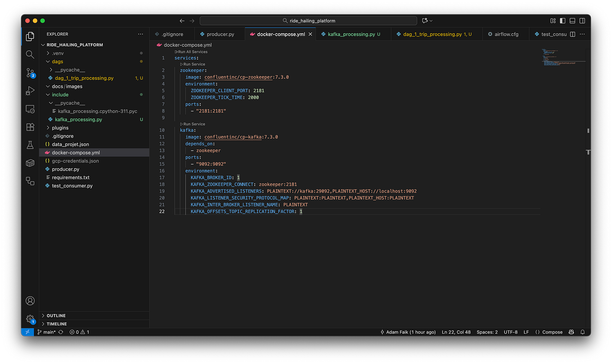
Task: Toggle the primary sidebar visibility
Action: [562, 20]
